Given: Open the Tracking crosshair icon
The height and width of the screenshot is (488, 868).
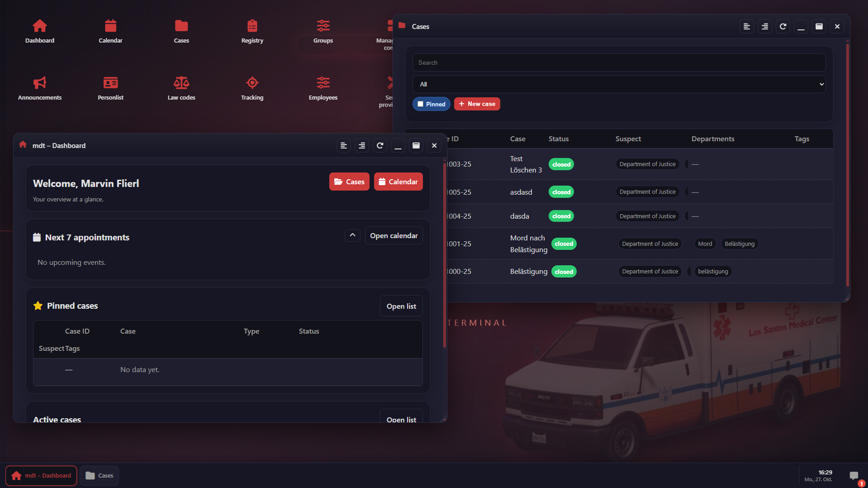Looking at the screenshot, I should click(x=252, y=88).
